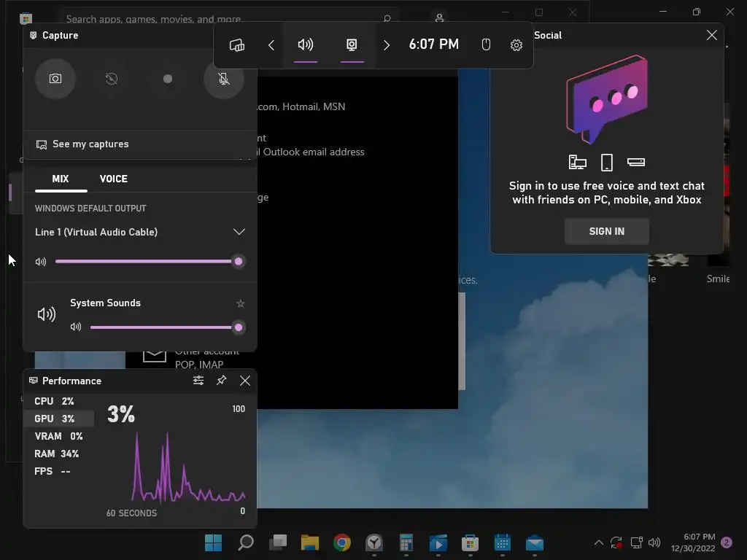Click the Capture widget title icon
This screenshot has height=560, width=747.
33,35
